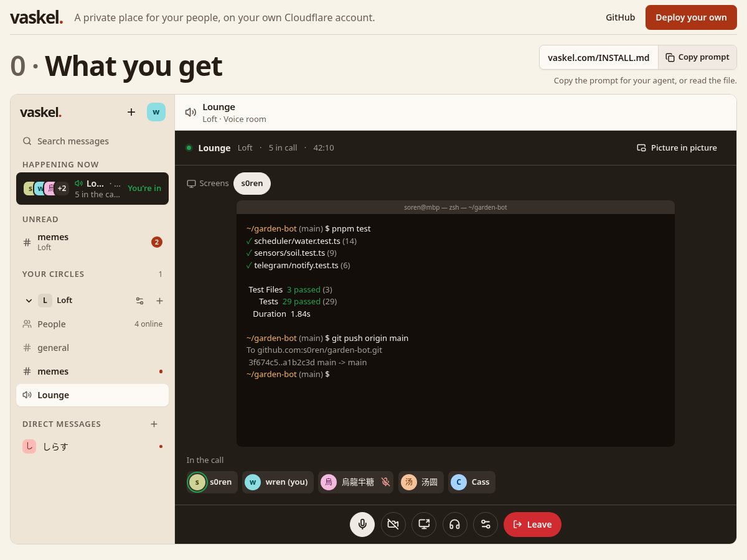747x560 pixels.
Task: Click the vaskel logo in the sidebar
Action: coord(40,113)
